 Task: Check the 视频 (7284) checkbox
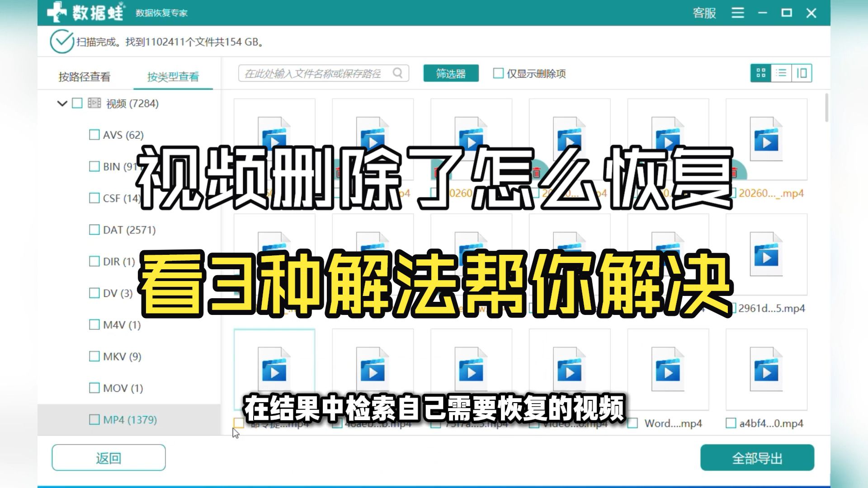click(x=77, y=103)
